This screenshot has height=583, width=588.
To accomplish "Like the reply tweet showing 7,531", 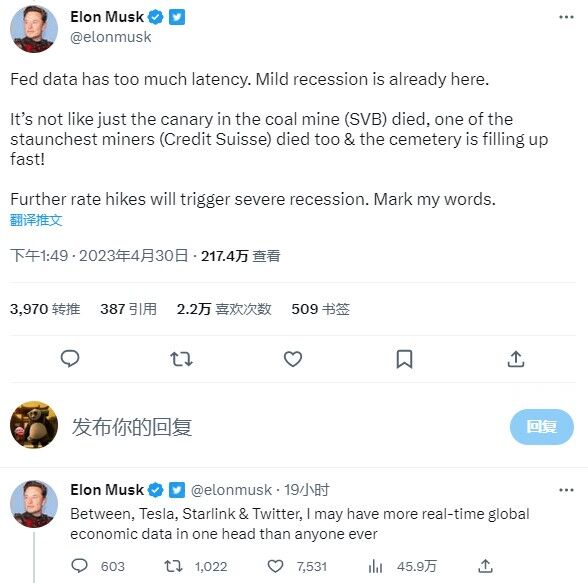I will point(275,566).
